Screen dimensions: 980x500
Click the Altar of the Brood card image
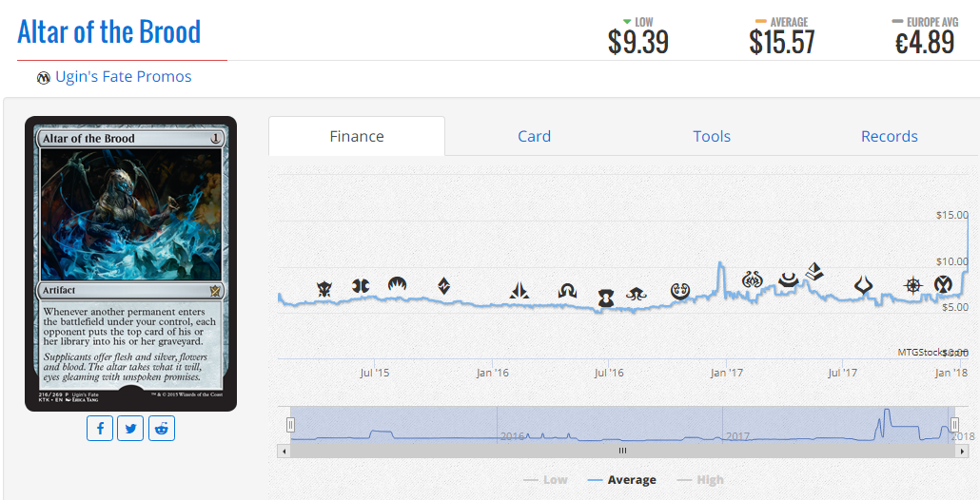point(130,264)
